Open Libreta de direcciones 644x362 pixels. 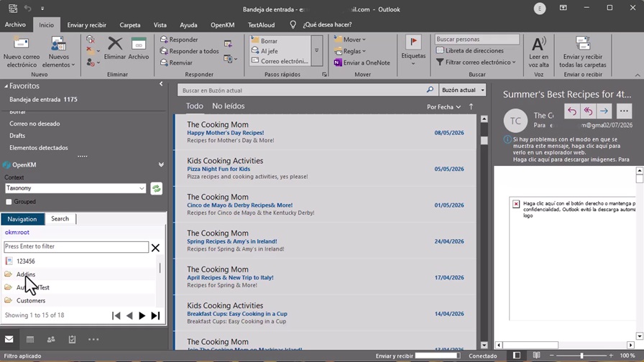click(x=469, y=50)
